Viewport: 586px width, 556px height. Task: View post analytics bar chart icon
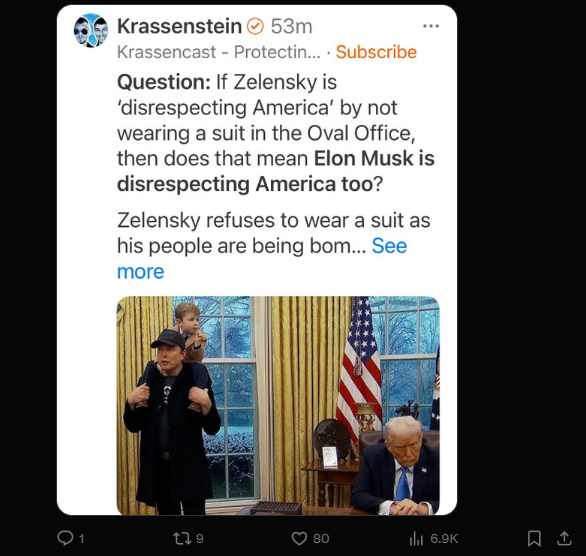click(x=416, y=538)
